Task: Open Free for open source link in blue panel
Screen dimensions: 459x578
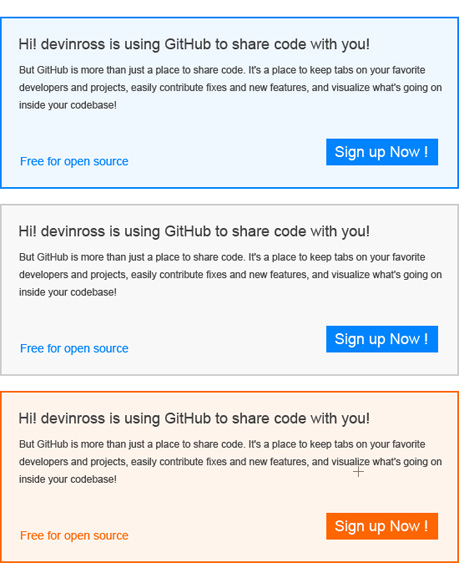Action: [x=74, y=161]
